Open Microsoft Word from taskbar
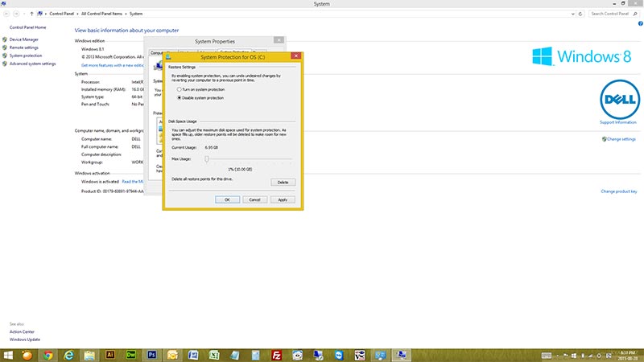 [x=193, y=355]
